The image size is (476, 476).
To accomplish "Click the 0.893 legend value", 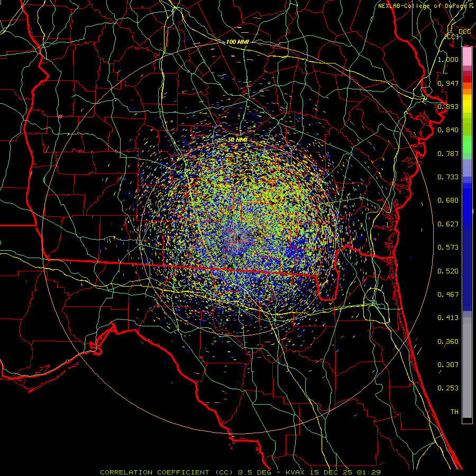I will point(448,106).
